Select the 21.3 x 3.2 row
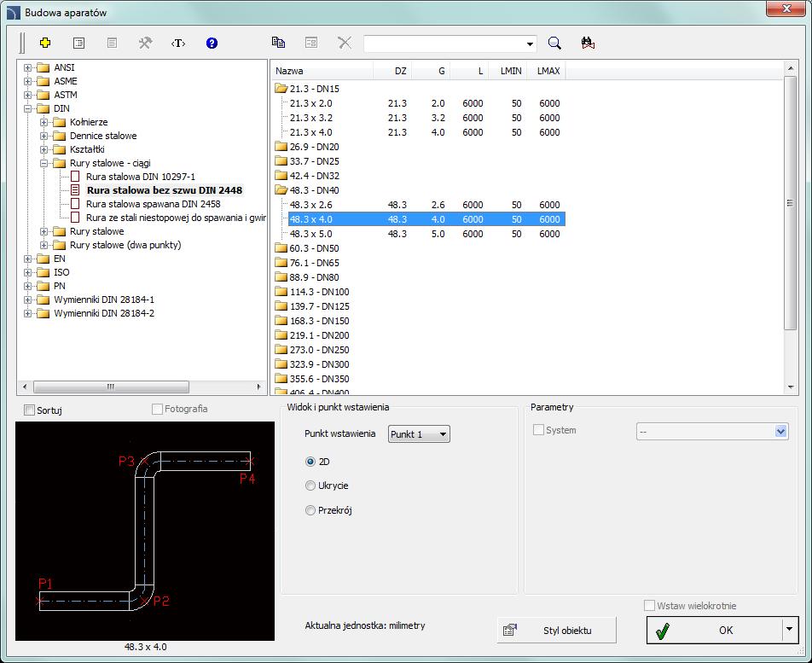Image resolution: width=812 pixels, height=663 pixels. (x=426, y=118)
